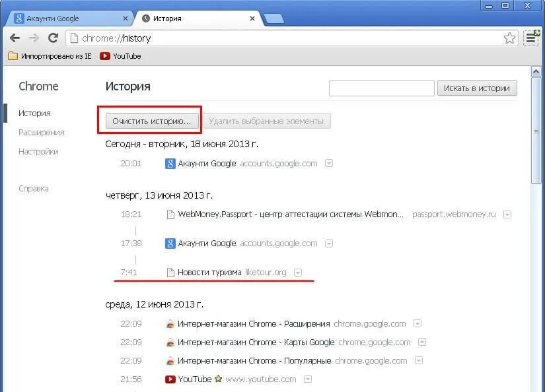Click the history search field

(x=381, y=88)
